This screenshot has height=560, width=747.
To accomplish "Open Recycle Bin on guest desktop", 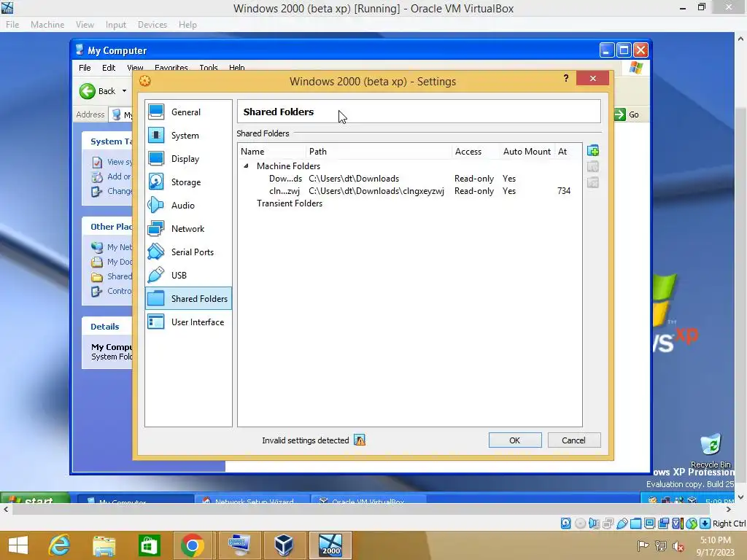I will tap(711, 451).
